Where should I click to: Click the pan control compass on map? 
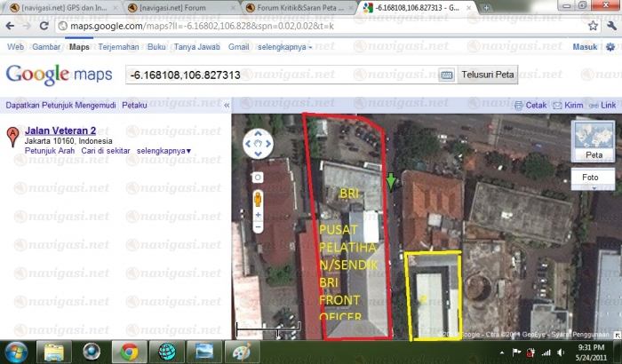point(258,142)
